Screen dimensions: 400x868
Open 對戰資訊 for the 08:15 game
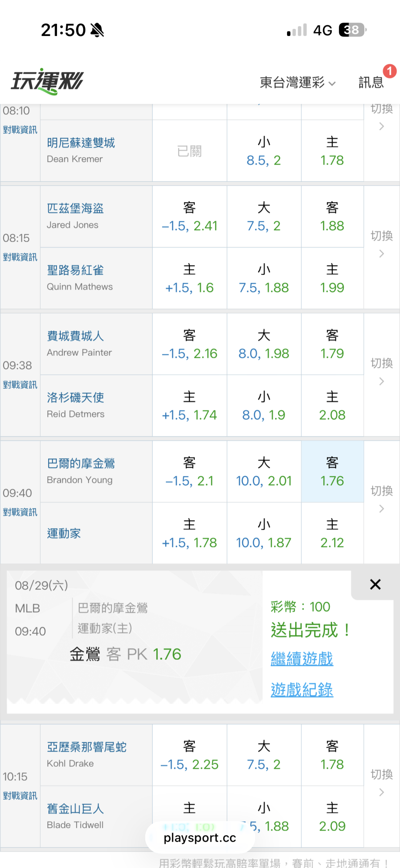(20, 257)
